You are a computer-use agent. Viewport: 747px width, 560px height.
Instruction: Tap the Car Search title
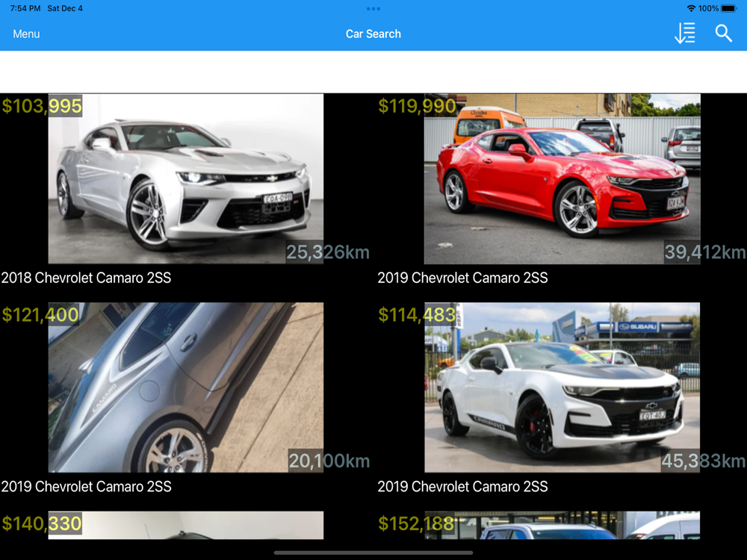(x=373, y=34)
